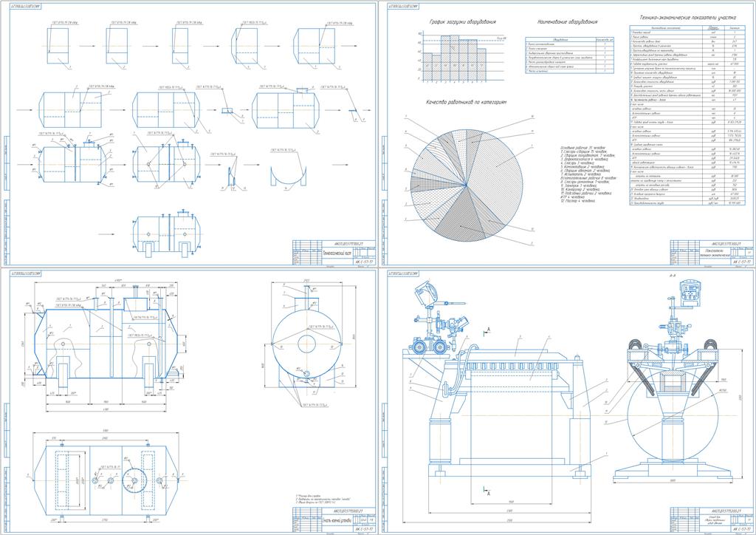
Task: Click the control panel box atop section А-А
Action: [x=689, y=293]
